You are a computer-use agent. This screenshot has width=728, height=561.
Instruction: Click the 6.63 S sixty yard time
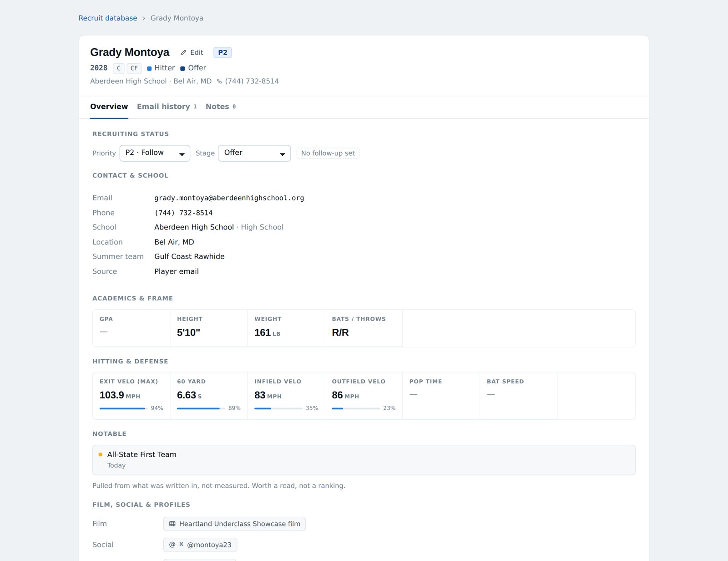point(189,395)
